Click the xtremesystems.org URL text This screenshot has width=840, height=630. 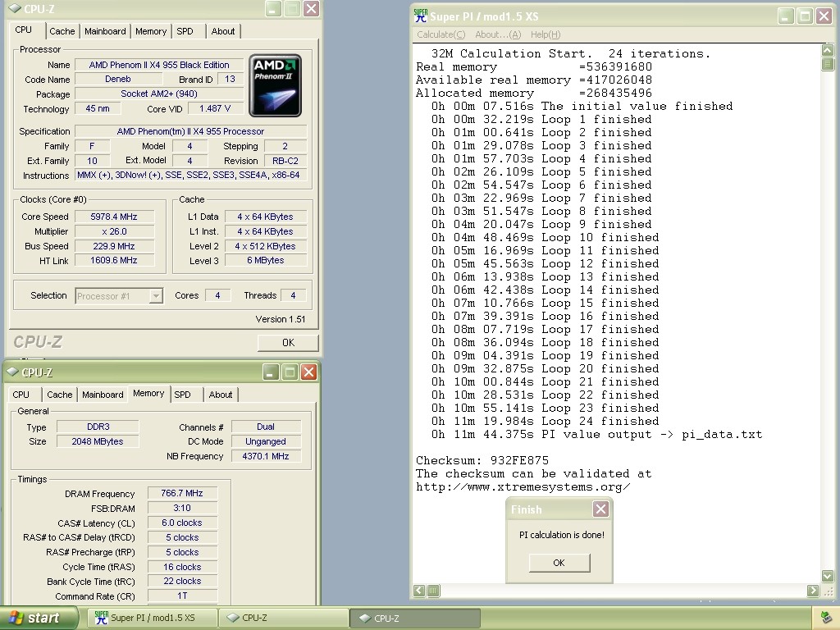[523, 486]
